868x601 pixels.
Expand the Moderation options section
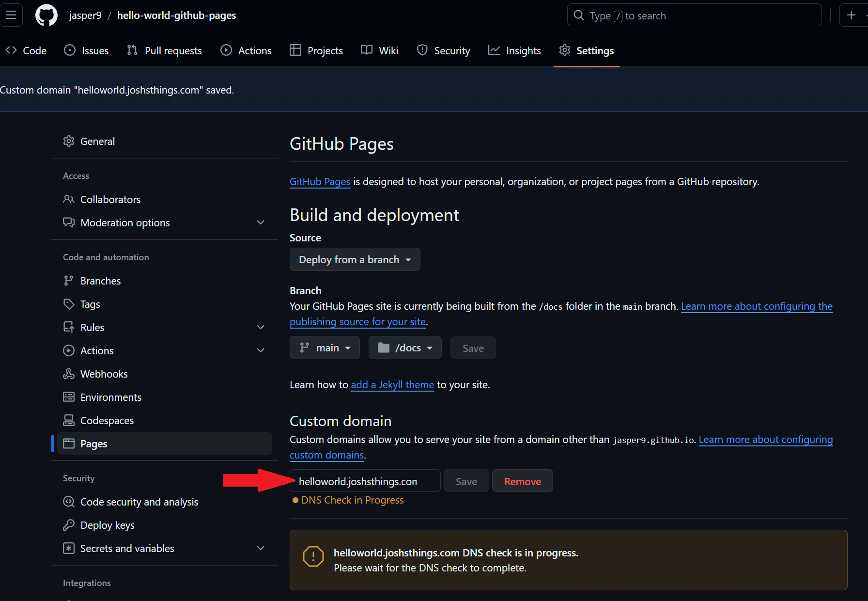(x=261, y=222)
